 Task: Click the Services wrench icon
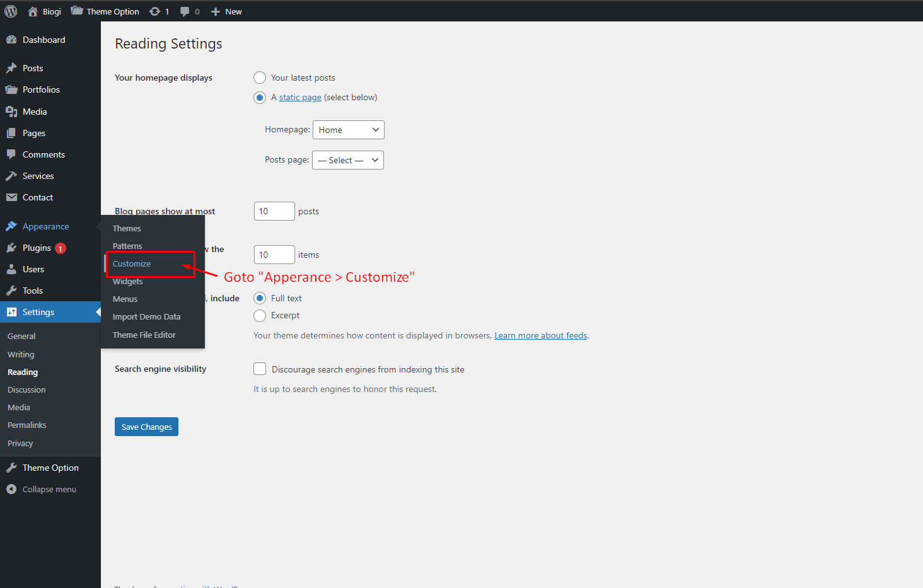point(11,176)
